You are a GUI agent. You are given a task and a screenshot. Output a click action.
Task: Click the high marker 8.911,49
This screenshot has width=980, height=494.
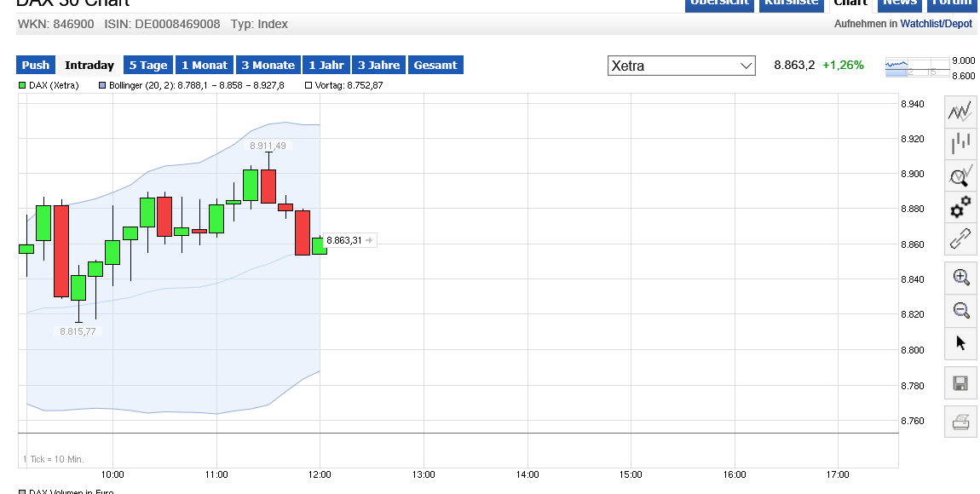pos(268,146)
